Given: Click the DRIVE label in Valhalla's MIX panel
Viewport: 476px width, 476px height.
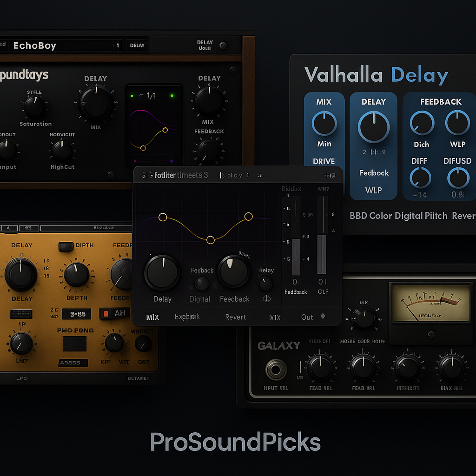Looking at the screenshot, I should coord(324,161).
